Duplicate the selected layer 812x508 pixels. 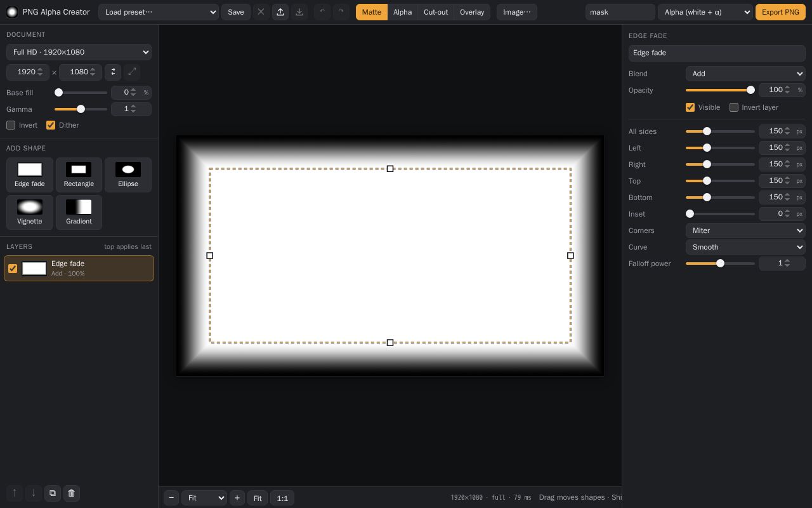pos(53,493)
